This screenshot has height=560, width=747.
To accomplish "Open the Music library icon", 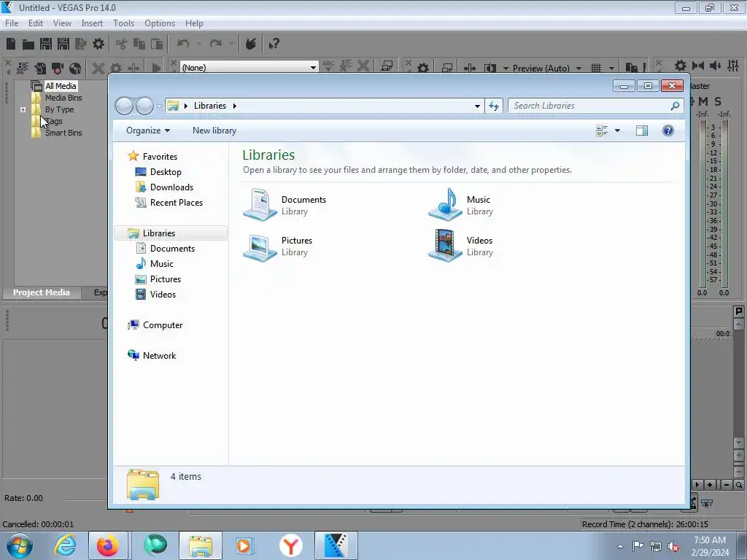I will point(445,205).
